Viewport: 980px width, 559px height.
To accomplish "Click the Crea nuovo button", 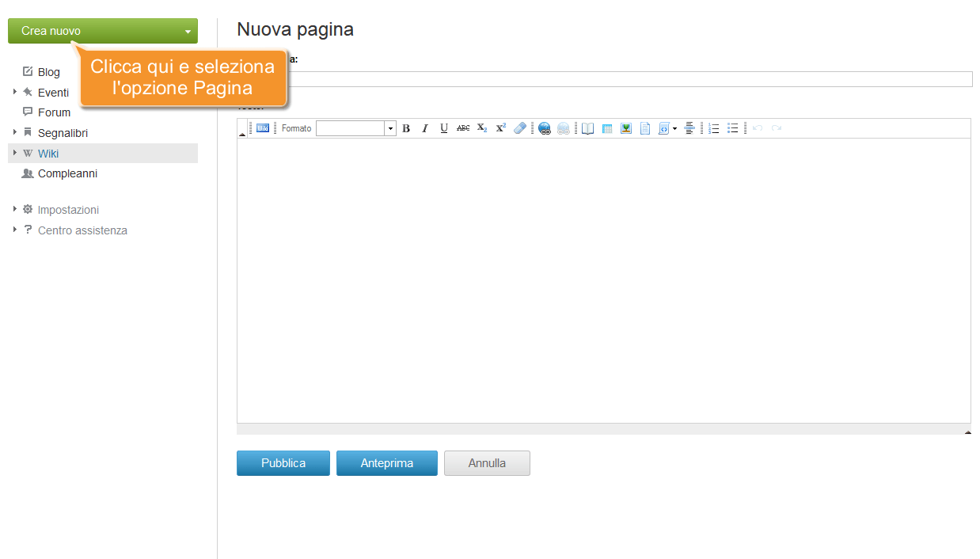I will 103,31.
